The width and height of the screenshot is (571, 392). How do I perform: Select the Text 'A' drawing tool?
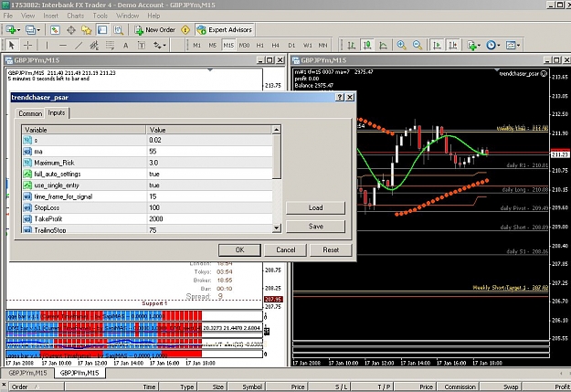pos(126,45)
